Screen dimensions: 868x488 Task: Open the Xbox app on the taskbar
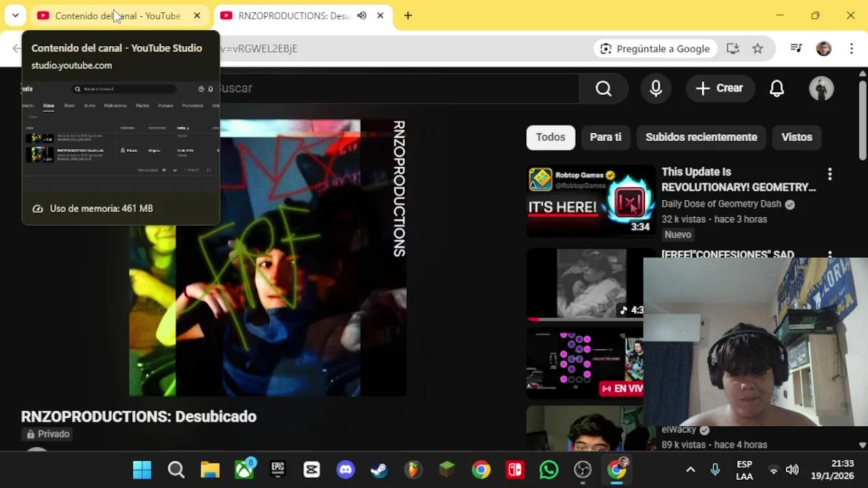point(244,470)
